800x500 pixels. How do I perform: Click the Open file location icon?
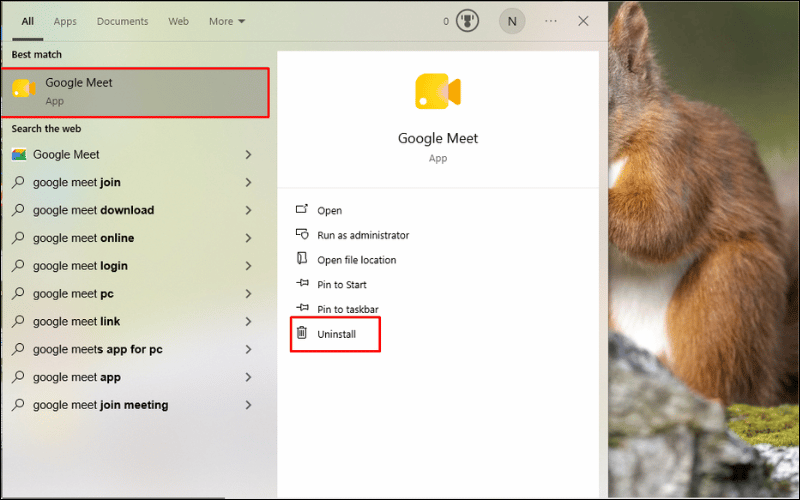[302, 258]
